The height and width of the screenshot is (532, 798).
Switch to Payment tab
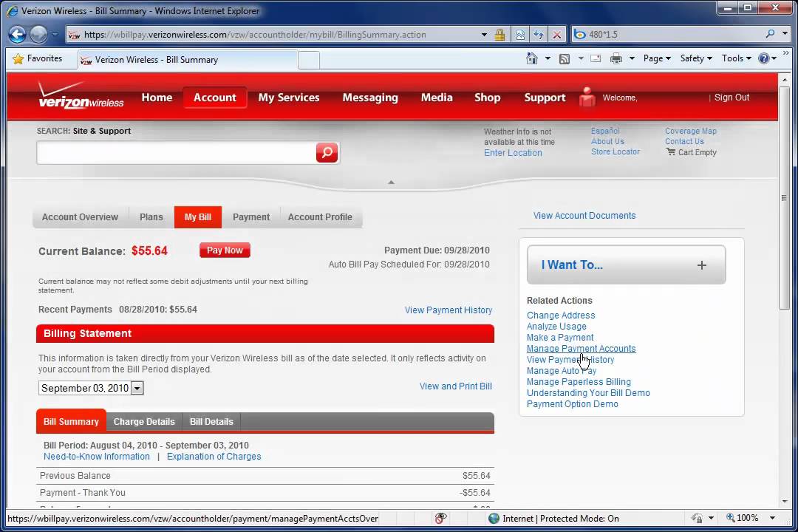(x=251, y=217)
